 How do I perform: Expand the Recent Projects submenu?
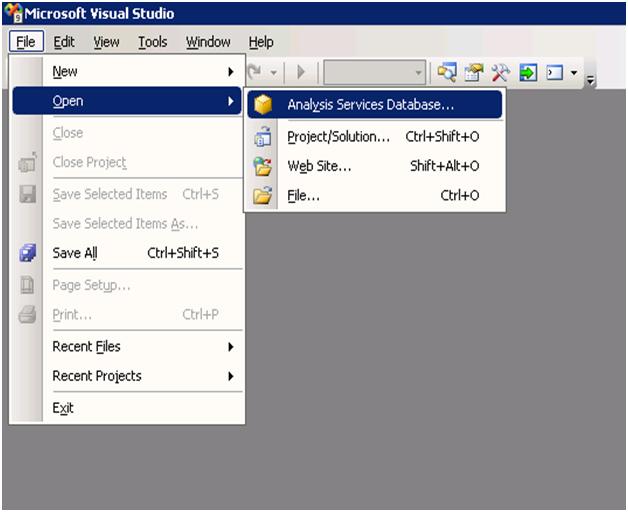(127, 376)
